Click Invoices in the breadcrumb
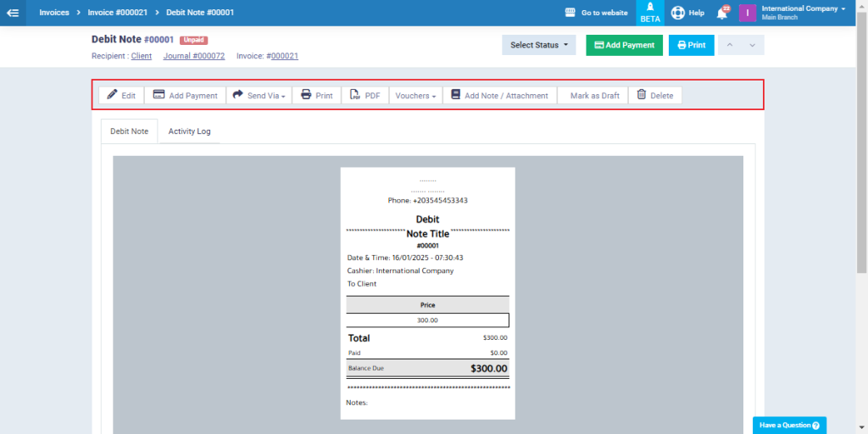868x434 pixels. [54, 12]
